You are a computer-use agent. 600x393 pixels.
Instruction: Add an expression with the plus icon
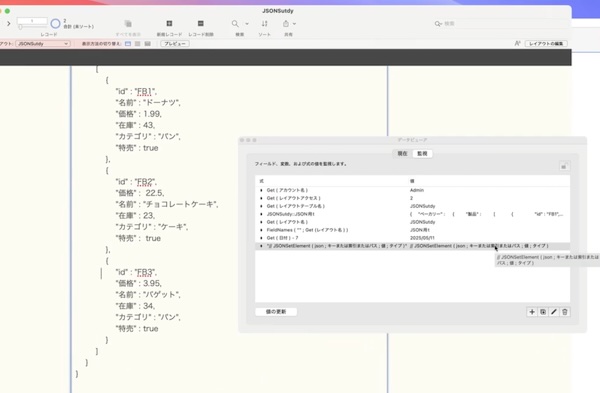[532, 312]
